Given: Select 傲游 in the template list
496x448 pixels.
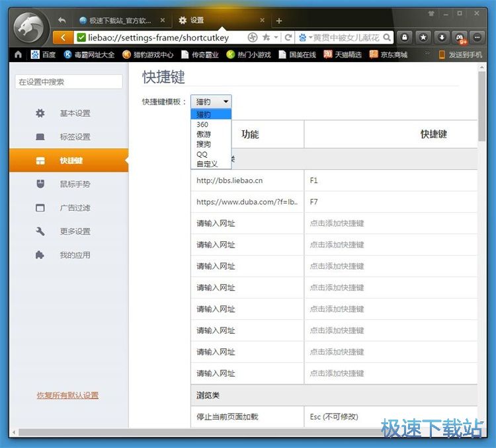Looking at the screenshot, I should tap(211, 134).
